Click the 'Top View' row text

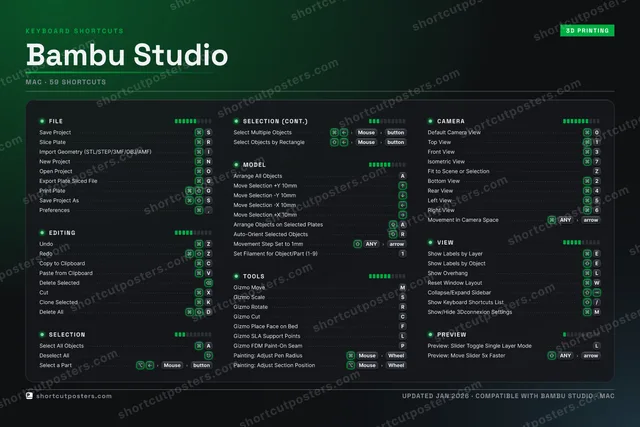[x=439, y=142]
